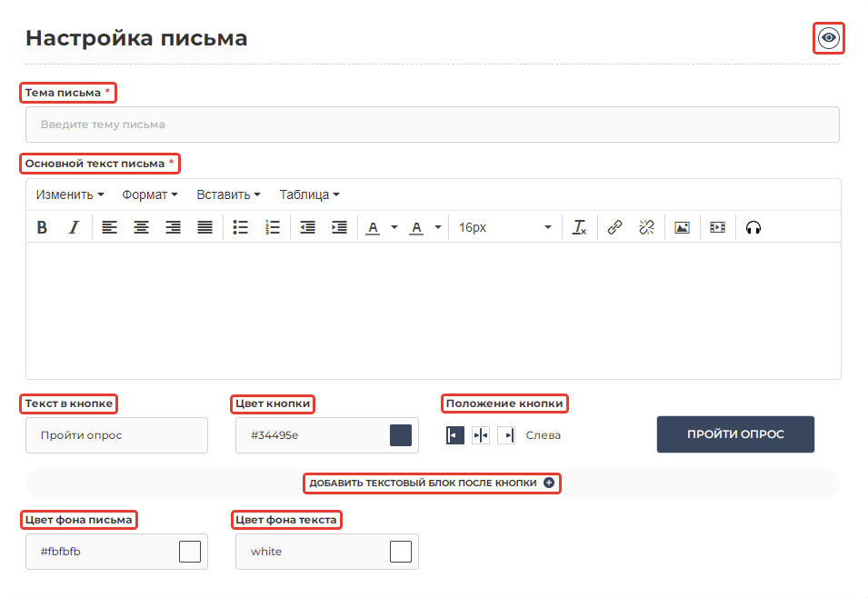Open the Изменить menu
Image resolution: width=868 pixels, height=598 pixels.
[70, 194]
